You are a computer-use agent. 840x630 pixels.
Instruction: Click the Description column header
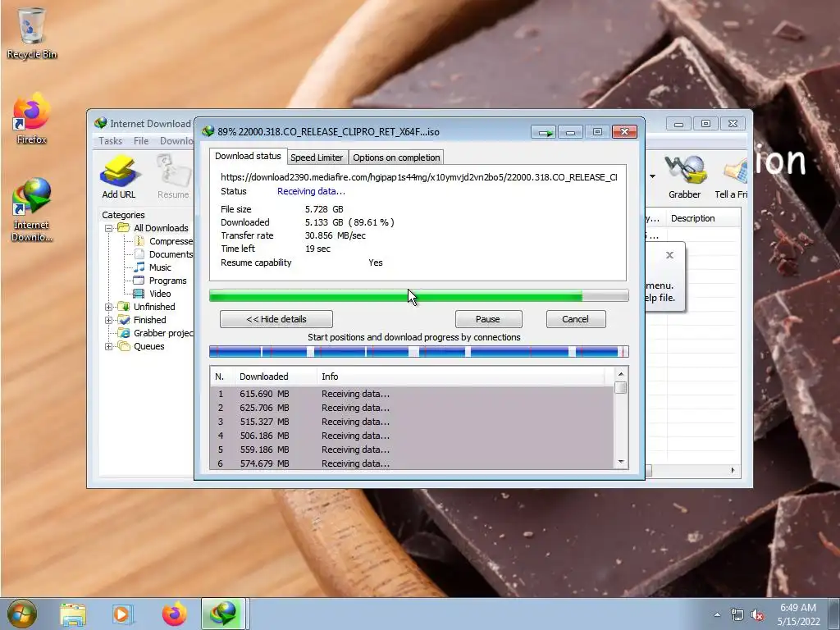point(703,218)
